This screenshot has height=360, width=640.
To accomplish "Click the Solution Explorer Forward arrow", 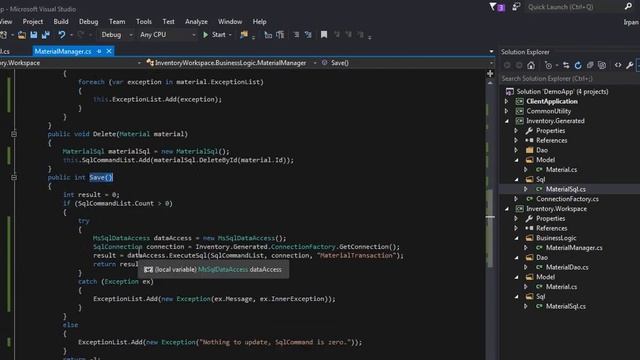I will [x=519, y=65].
